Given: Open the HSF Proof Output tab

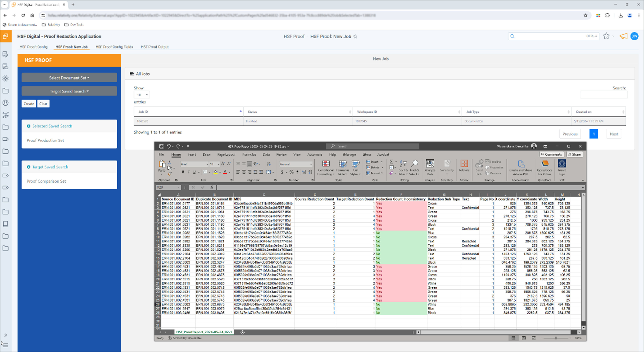Looking at the screenshot, I should (x=154, y=47).
